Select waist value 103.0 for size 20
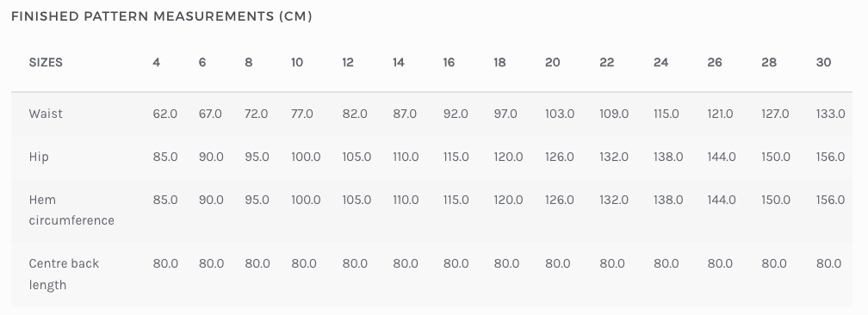Image resolution: width=868 pixels, height=315 pixels. [x=560, y=114]
